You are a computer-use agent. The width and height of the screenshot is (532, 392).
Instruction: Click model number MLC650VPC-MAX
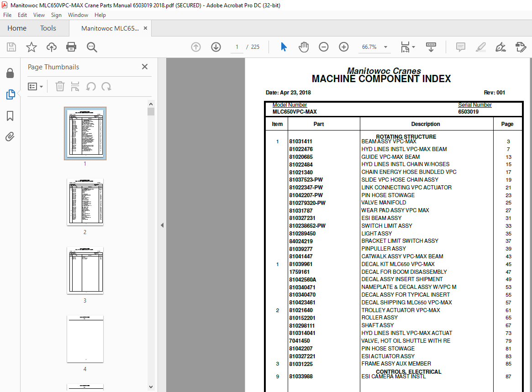point(295,111)
